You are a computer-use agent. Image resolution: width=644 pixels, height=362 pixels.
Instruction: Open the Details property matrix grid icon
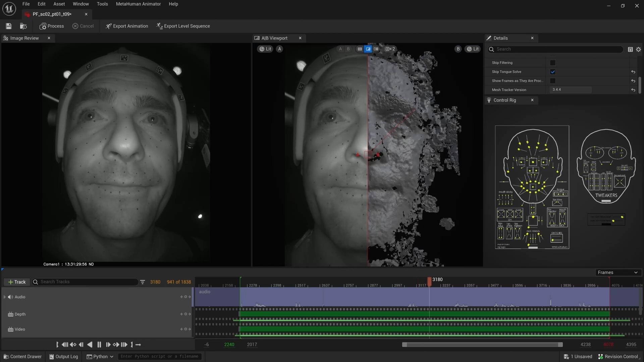click(630, 49)
